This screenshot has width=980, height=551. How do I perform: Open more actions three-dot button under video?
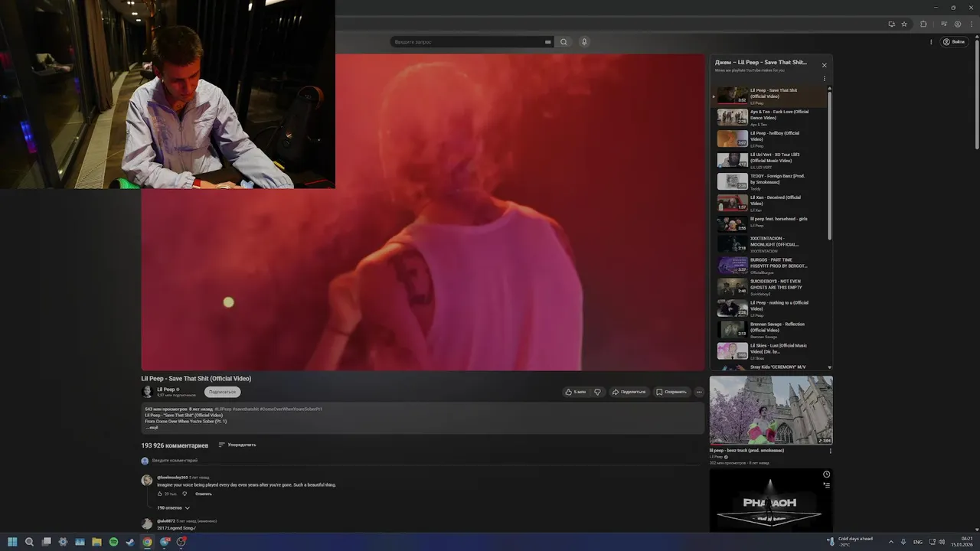click(x=699, y=392)
